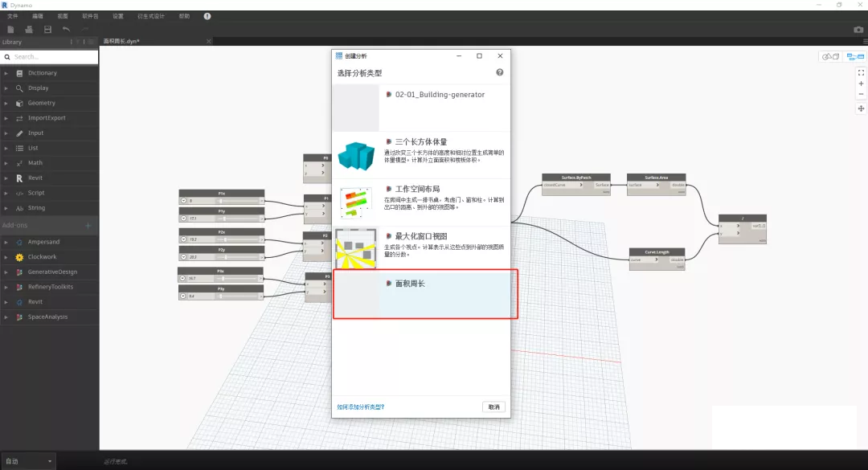The width and height of the screenshot is (868, 470).
Task: Expand the Geometry library category
Action: click(6, 103)
